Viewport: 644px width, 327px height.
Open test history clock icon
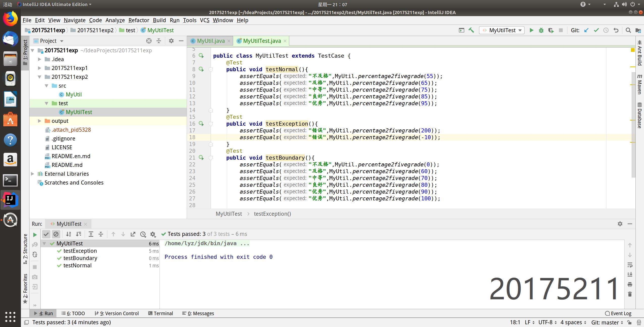tap(143, 234)
